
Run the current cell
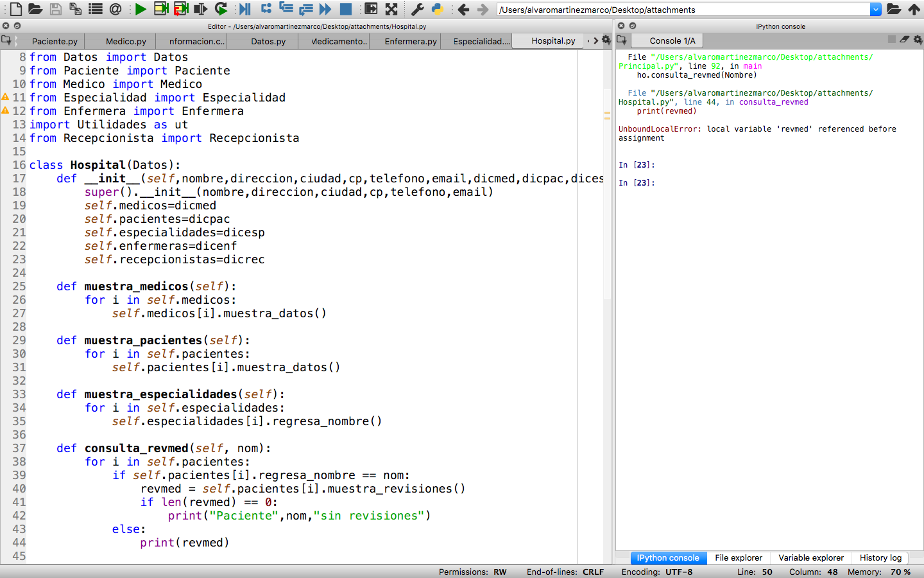161,9
